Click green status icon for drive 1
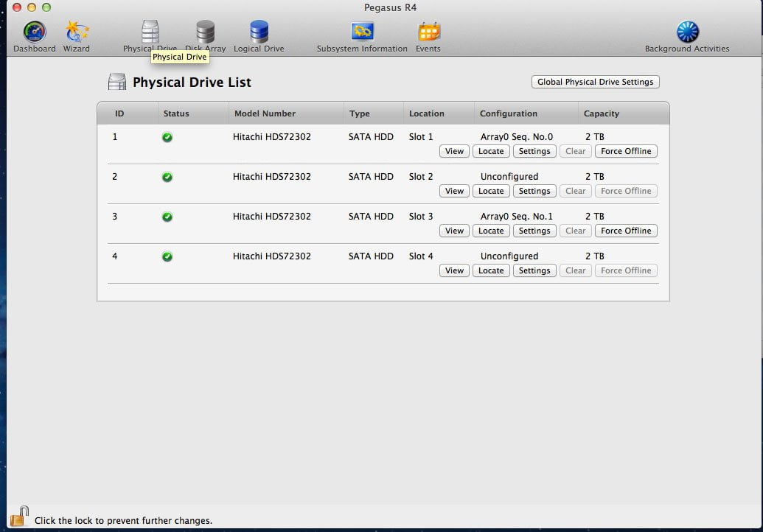Screen dimensions: 763x532 click(x=167, y=137)
